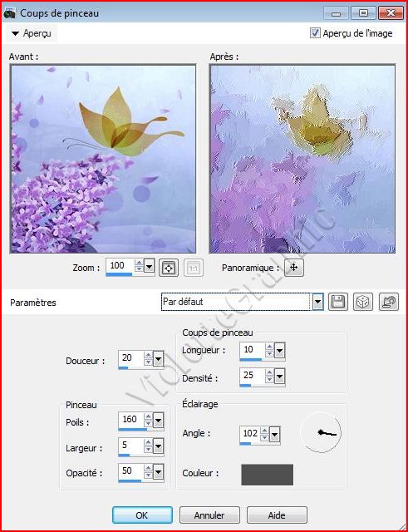Open the Douceur value slider dropdown

158,358
